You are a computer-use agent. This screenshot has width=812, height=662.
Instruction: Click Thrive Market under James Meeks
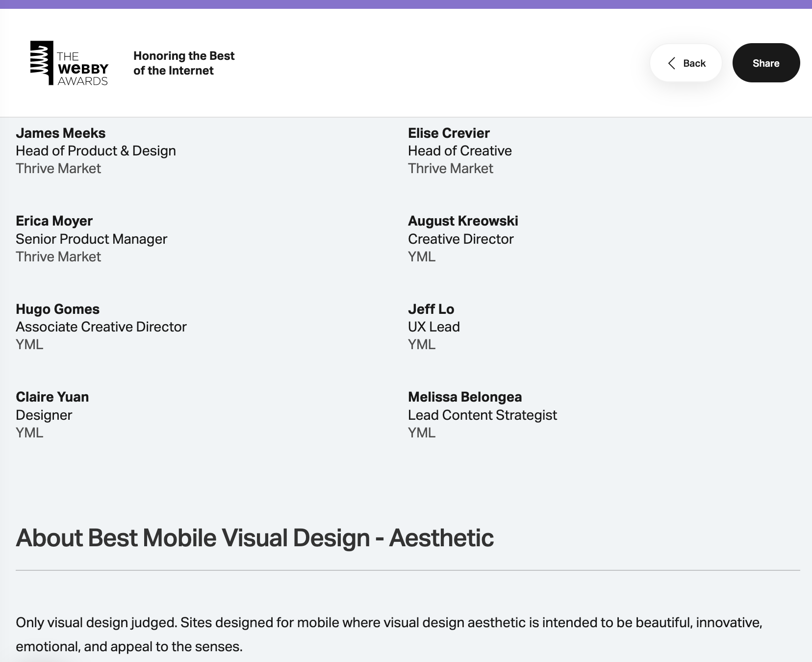58,168
